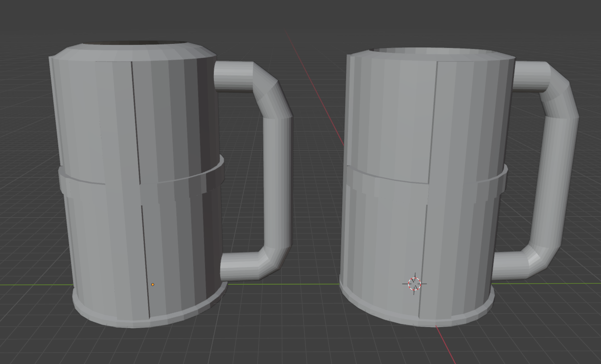This screenshot has width=601, height=364.
Task: Click the raised band around the left mug
Action: click(141, 190)
